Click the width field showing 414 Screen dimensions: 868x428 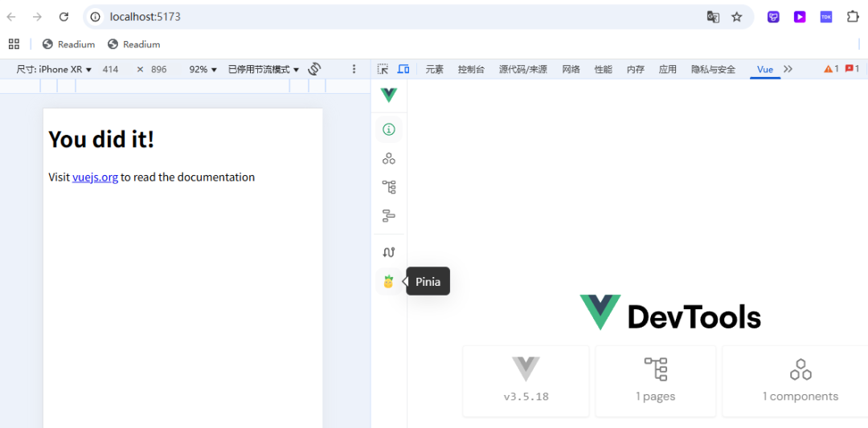point(110,70)
